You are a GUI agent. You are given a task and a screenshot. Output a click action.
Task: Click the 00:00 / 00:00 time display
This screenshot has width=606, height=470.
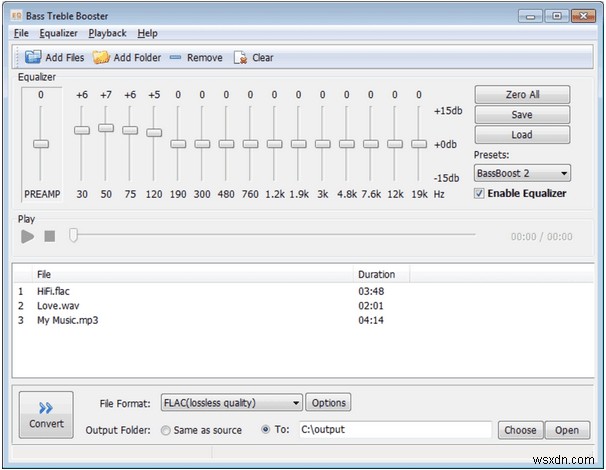click(541, 237)
